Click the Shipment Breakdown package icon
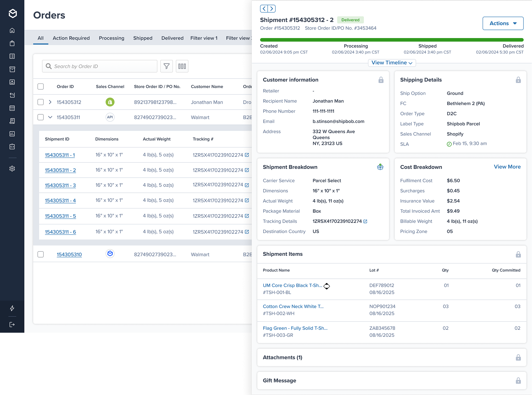This screenshot has width=532, height=395. coord(380,167)
